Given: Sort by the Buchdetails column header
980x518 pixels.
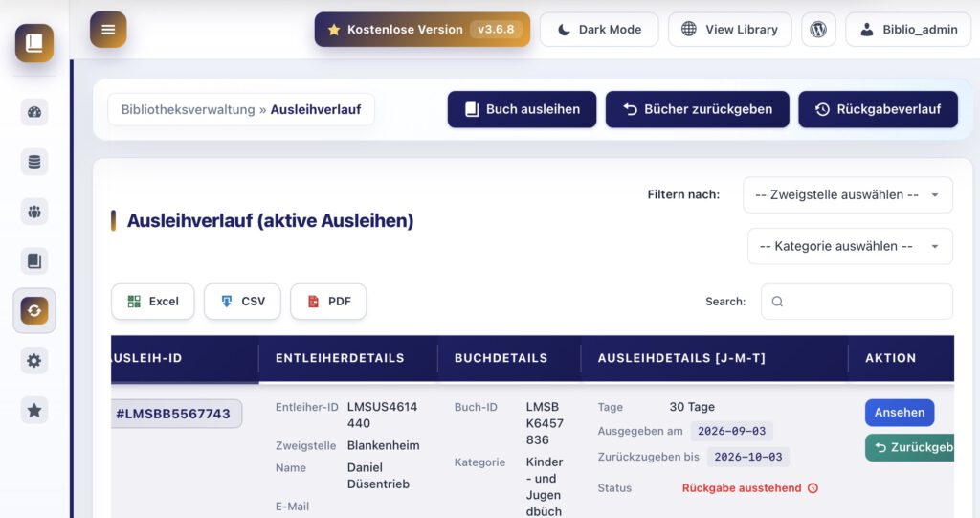Looking at the screenshot, I should [509, 358].
